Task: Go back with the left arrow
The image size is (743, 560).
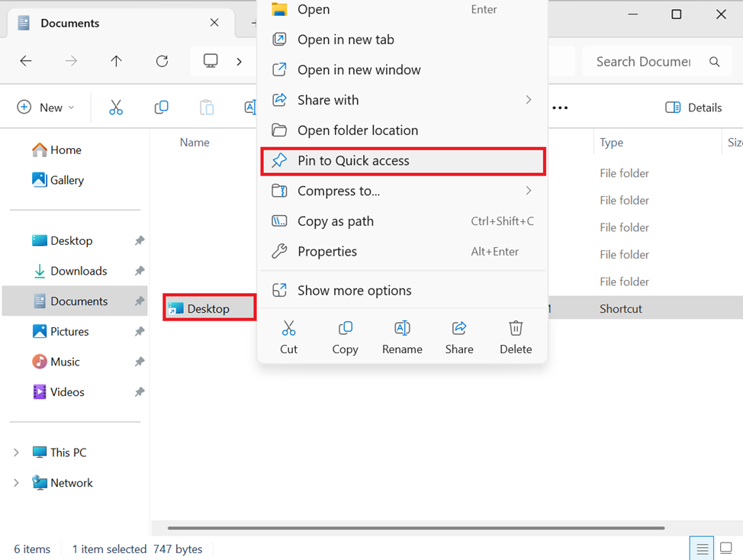Action: click(x=26, y=61)
